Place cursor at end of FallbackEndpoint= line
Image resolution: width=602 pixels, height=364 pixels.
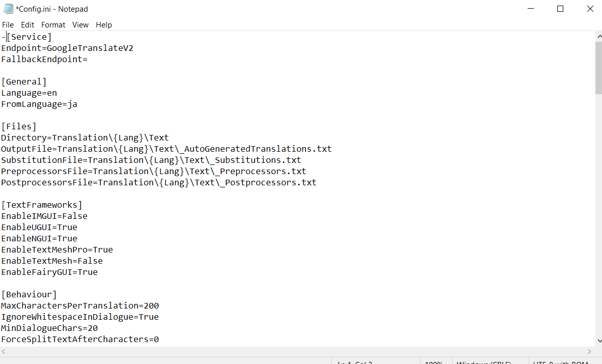click(x=88, y=59)
